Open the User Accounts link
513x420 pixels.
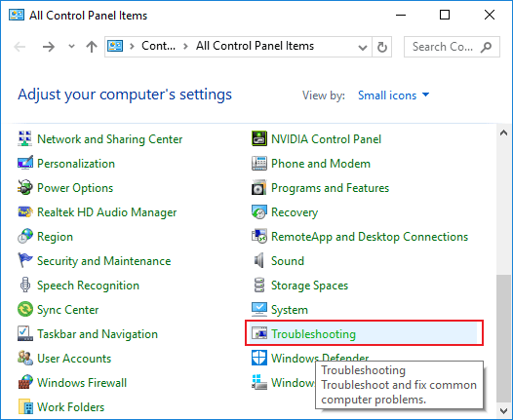(x=74, y=359)
